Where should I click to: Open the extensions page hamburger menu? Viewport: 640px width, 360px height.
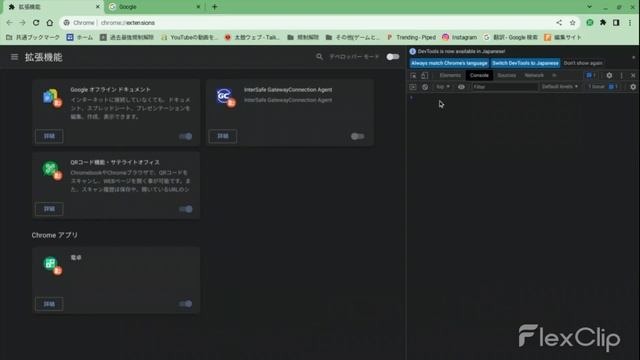pyautogui.click(x=14, y=57)
